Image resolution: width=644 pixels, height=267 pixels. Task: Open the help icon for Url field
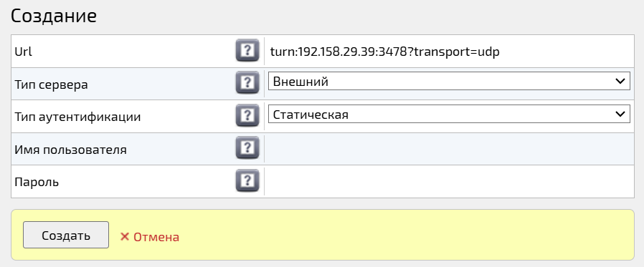click(247, 50)
